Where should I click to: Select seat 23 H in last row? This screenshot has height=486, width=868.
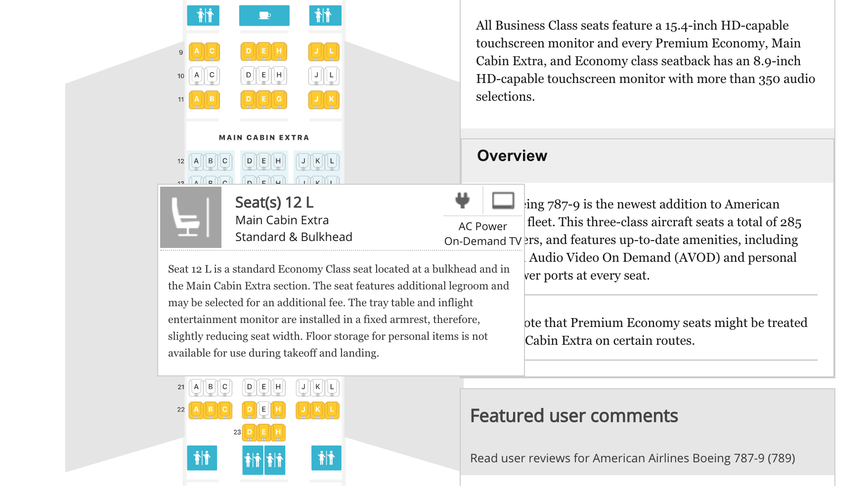point(278,432)
